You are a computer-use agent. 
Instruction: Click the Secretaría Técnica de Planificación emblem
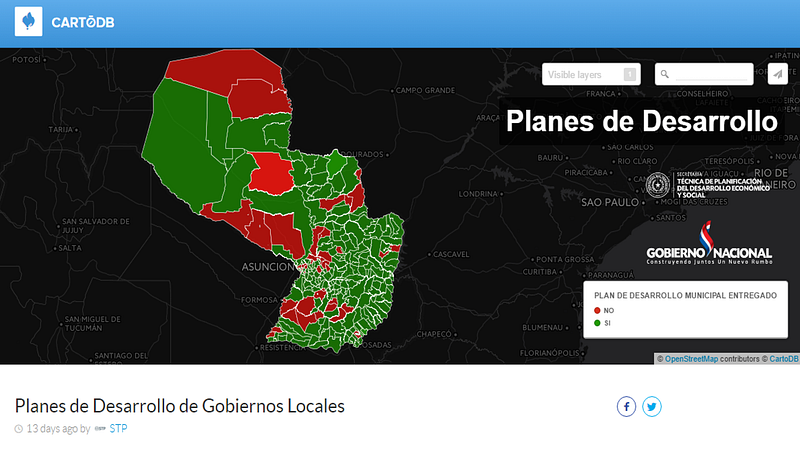click(x=658, y=185)
